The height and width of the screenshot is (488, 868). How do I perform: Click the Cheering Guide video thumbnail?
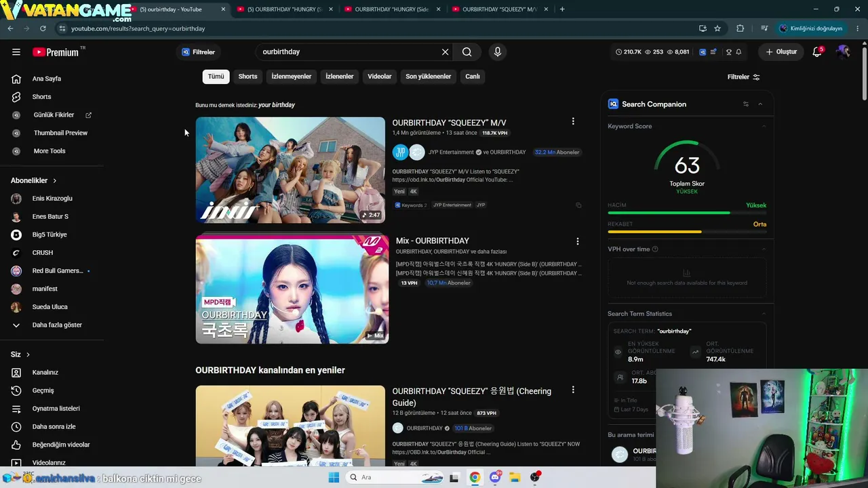coord(290,426)
